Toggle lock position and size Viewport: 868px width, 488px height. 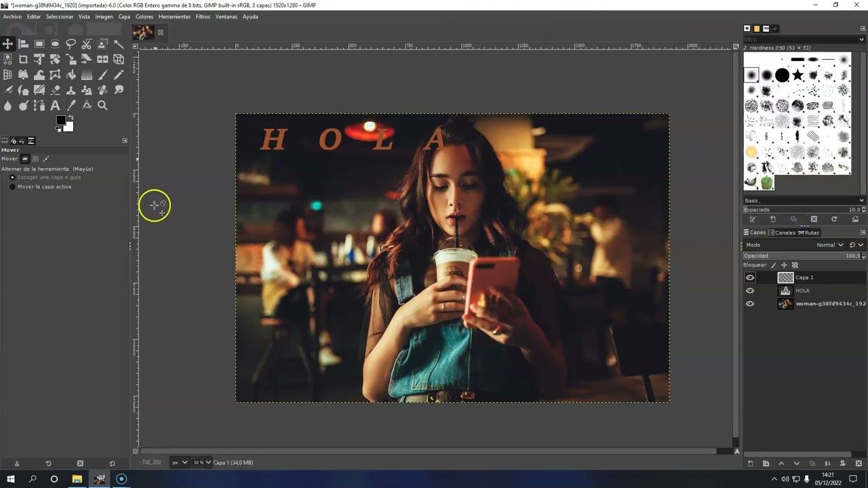click(784, 265)
